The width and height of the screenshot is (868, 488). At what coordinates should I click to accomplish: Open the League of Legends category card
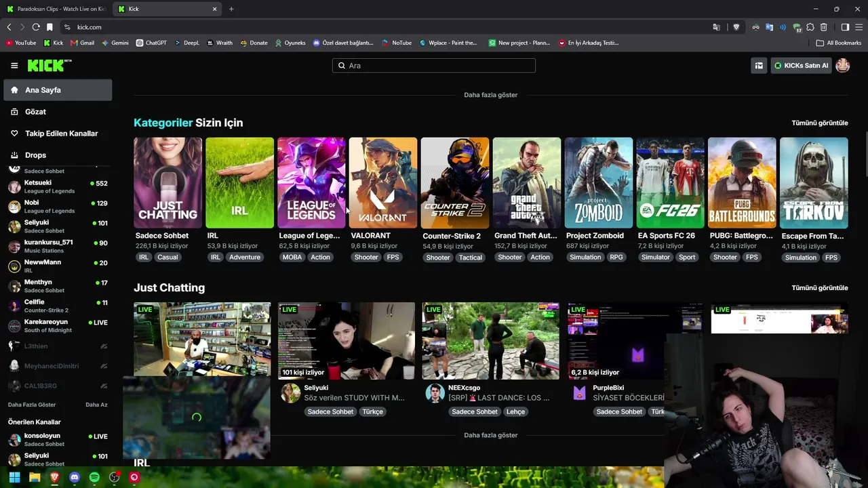(x=311, y=183)
